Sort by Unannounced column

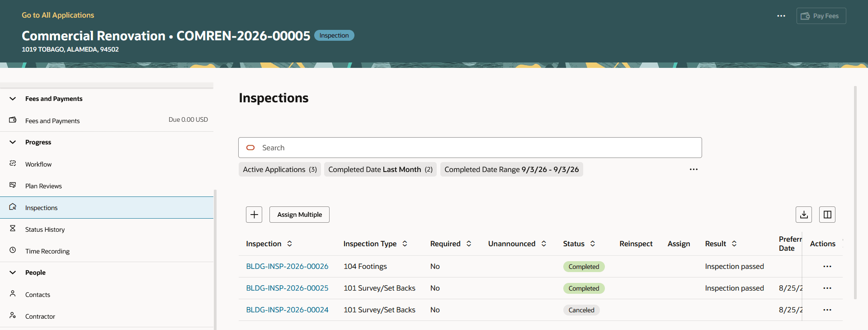point(544,244)
